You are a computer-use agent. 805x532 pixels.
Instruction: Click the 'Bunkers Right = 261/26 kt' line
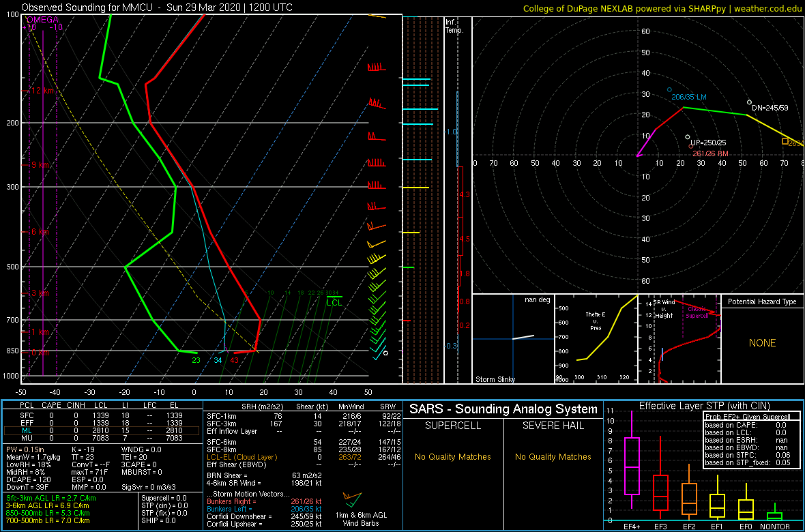(265, 501)
